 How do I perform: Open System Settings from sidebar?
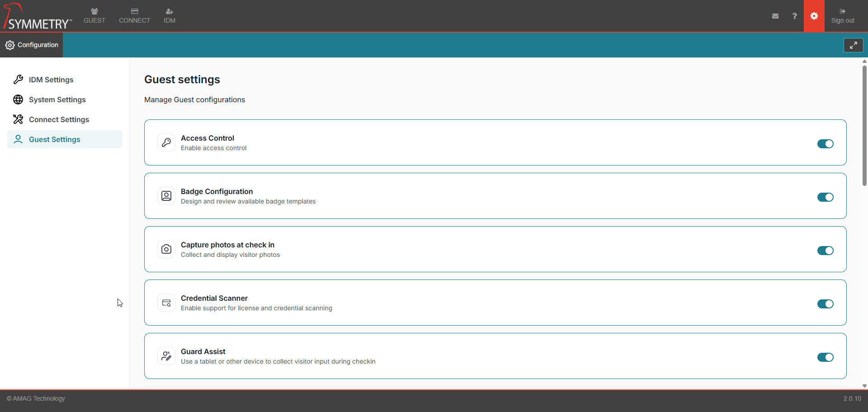57,99
